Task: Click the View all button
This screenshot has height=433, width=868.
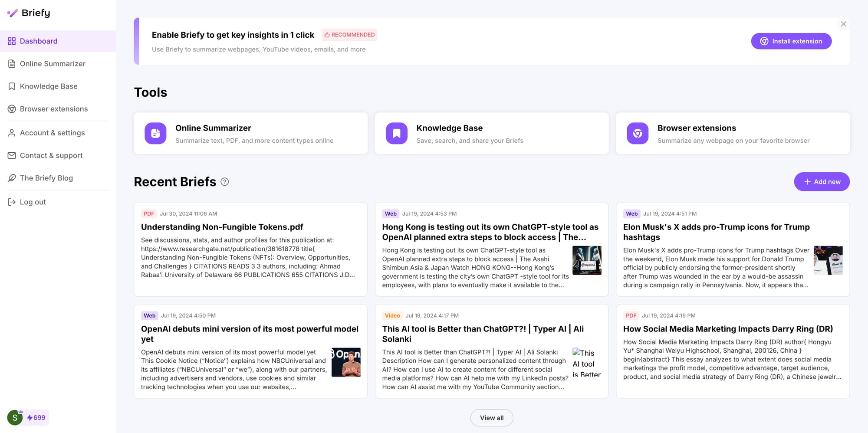Action: coord(492,418)
